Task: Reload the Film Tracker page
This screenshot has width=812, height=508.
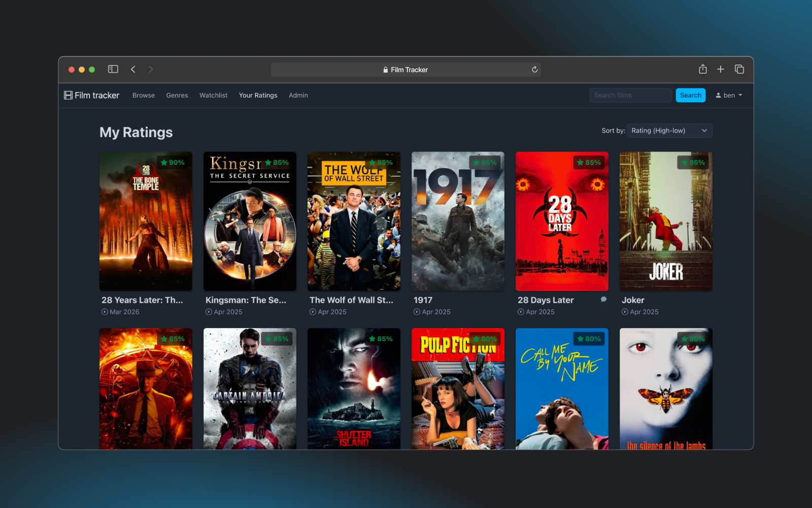Action: pyautogui.click(x=534, y=70)
